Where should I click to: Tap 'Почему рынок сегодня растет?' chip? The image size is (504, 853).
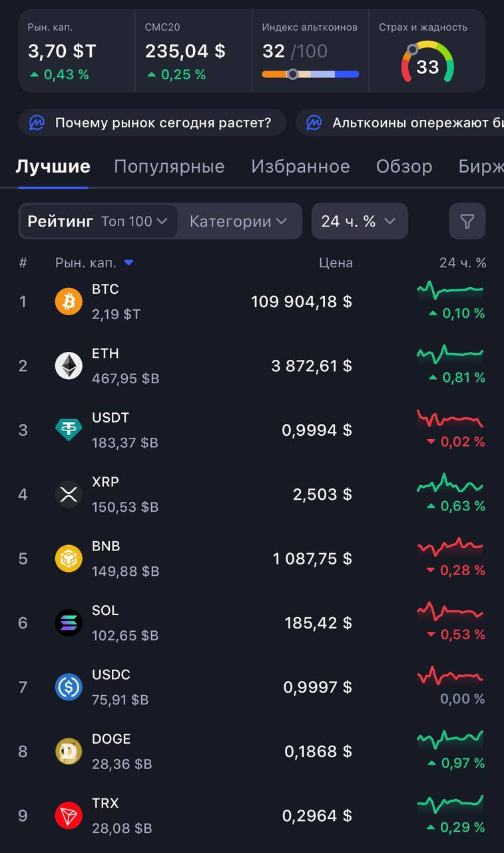[152, 123]
